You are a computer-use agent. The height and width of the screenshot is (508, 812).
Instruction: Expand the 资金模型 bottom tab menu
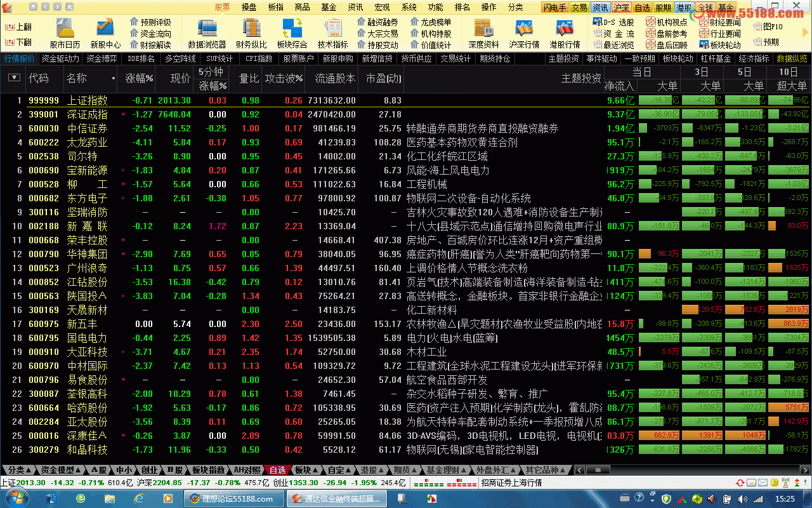pyautogui.click(x=62, y=470)
